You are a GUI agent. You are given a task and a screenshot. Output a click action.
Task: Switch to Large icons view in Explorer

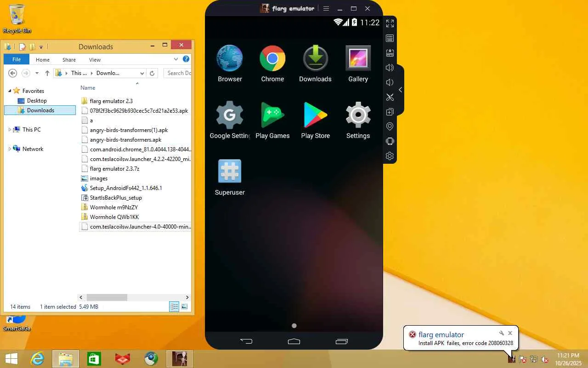184,307
